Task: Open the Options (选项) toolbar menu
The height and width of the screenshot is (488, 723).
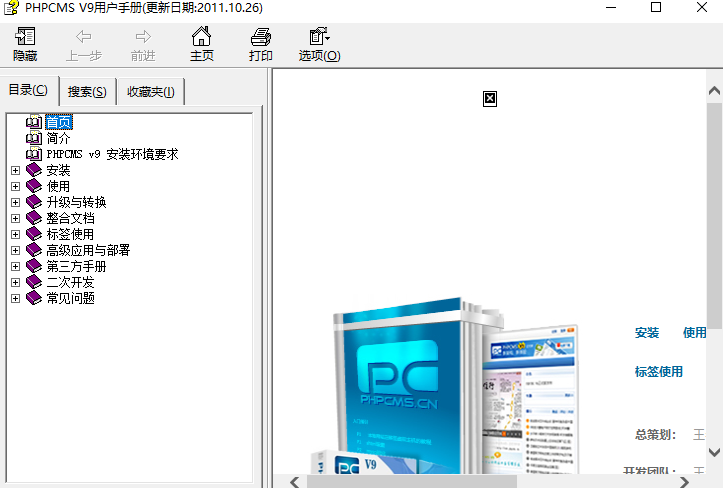Action: [x=319, y=44]
